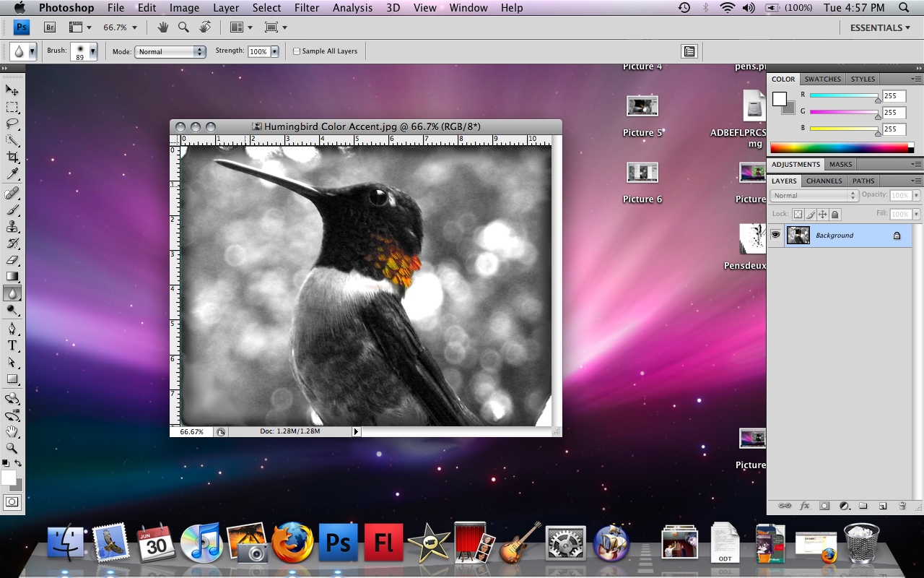Toggle lock position icon
Image resolution: width=924 pixels, height=578 pixels.
coord(822,215)
